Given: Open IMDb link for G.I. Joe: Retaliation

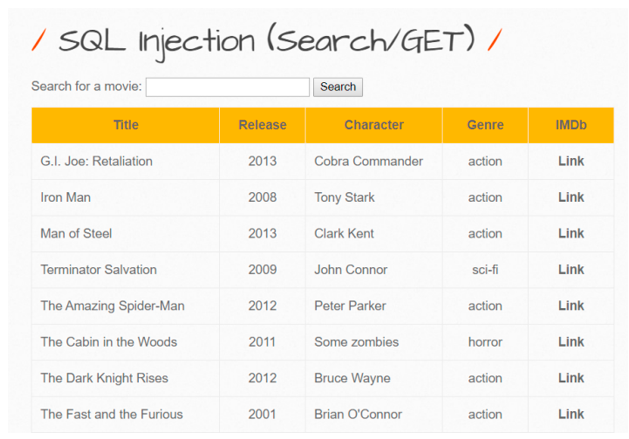Looking at the screenshot, I should point(571,161).
